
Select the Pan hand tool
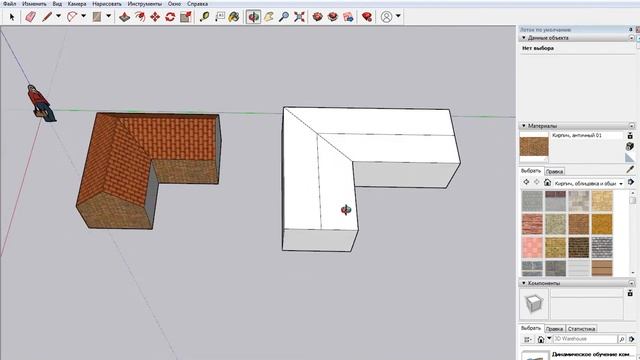pos(269,17)
